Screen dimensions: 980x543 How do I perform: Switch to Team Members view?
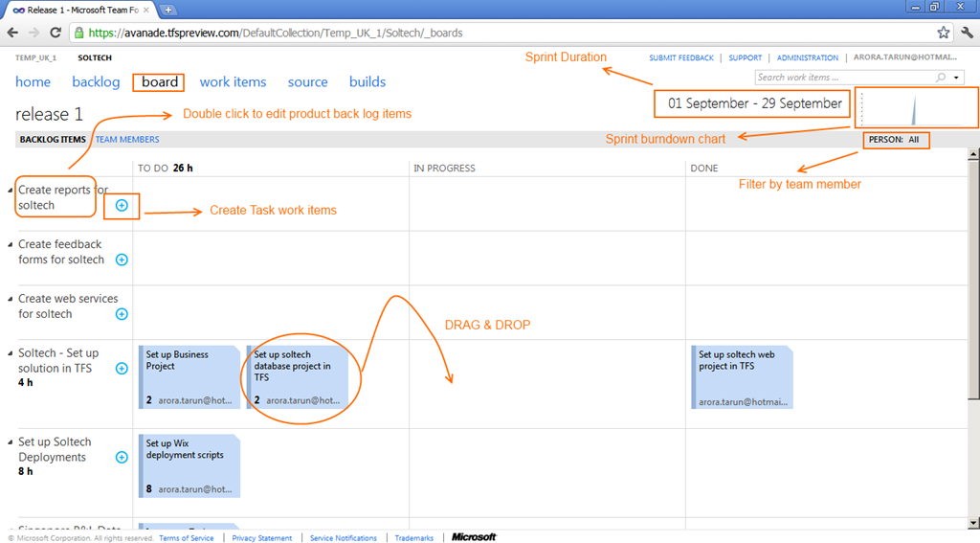tap(127, 140)
